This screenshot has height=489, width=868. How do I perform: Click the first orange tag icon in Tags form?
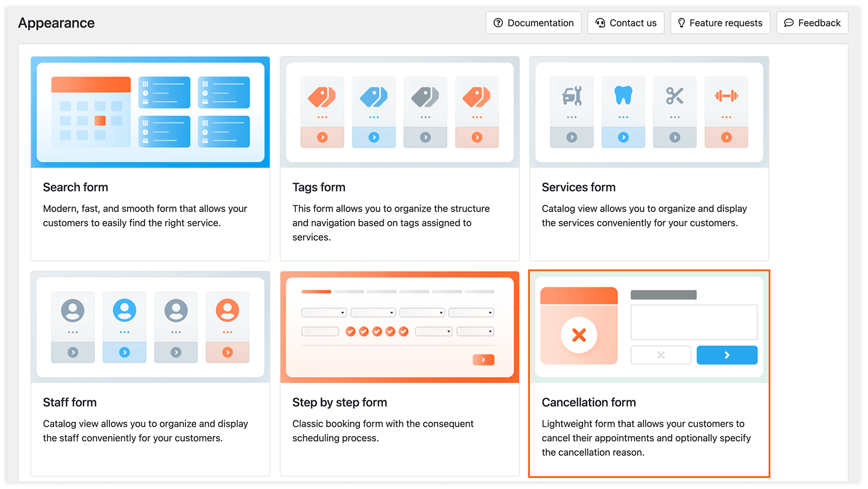pos(322,97)
